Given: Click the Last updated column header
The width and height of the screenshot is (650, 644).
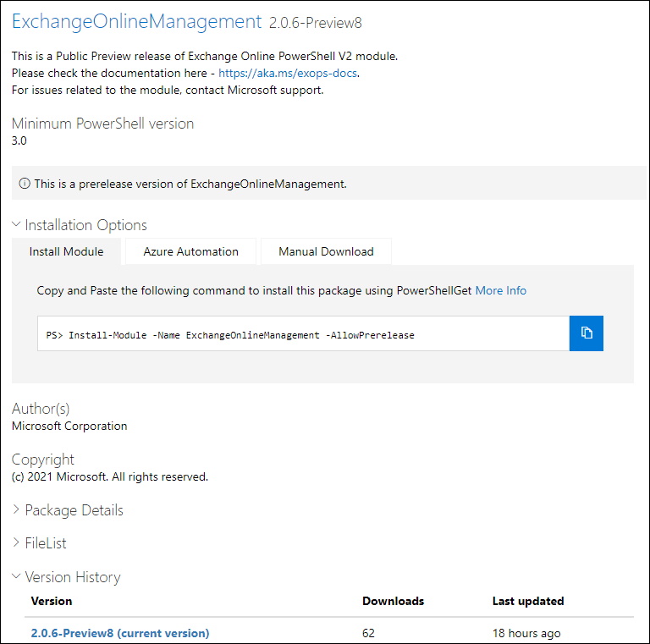Looking at the screenshot, I should (x=528, y=601).
